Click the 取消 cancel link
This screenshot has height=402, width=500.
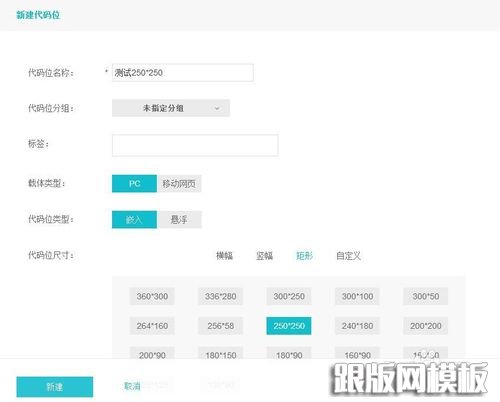[x=132, y=386]
